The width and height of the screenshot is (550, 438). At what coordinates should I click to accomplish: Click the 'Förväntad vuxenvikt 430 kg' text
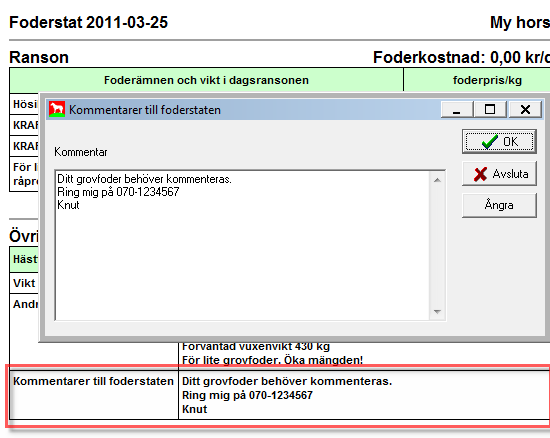(256, 346)
